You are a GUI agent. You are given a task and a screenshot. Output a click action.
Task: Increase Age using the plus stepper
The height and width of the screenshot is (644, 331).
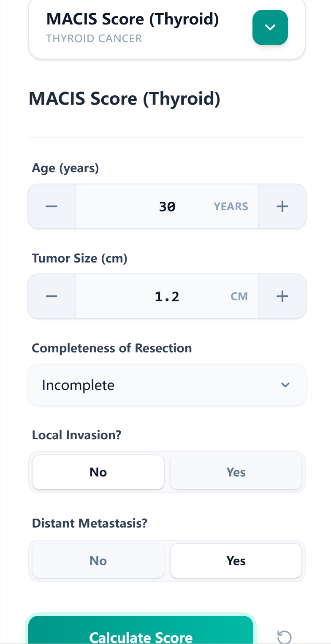282,206
